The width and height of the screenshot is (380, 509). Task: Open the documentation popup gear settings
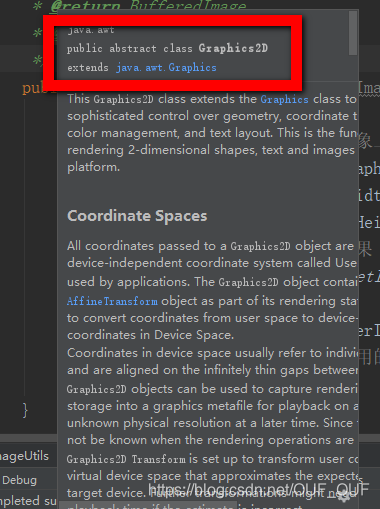click(344, 498)
